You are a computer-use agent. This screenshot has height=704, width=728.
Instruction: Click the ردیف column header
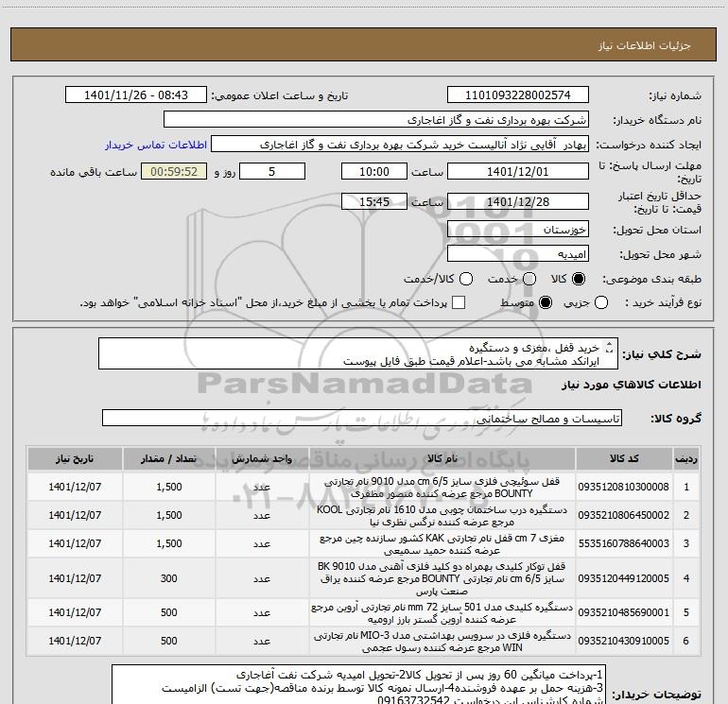[686, 458]
